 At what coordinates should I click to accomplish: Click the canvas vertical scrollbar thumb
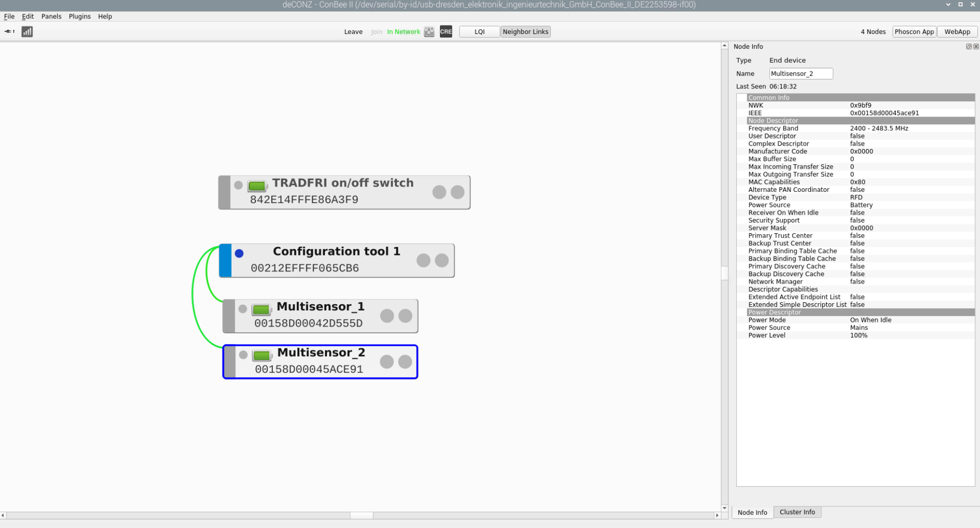(x=725, y=273)
